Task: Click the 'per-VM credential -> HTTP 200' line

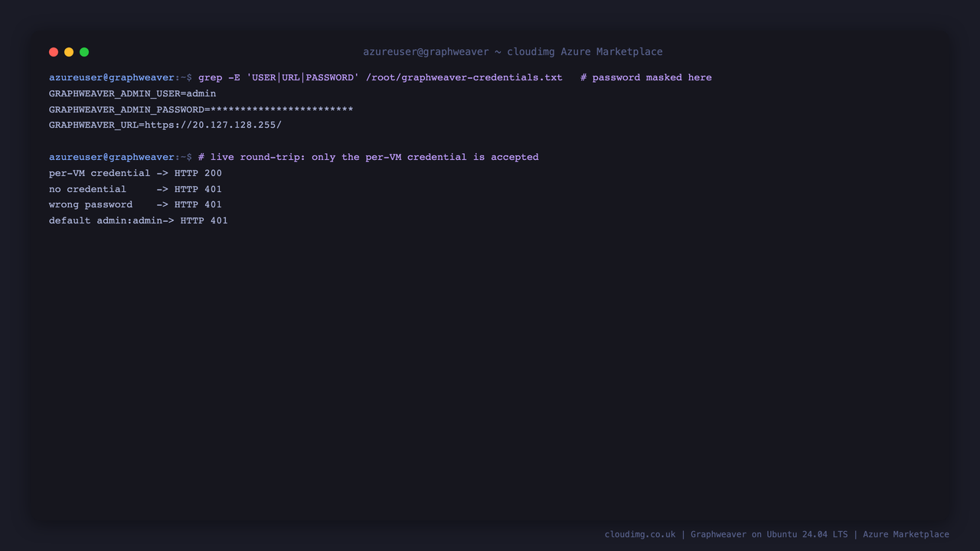Action: [136, 173]
